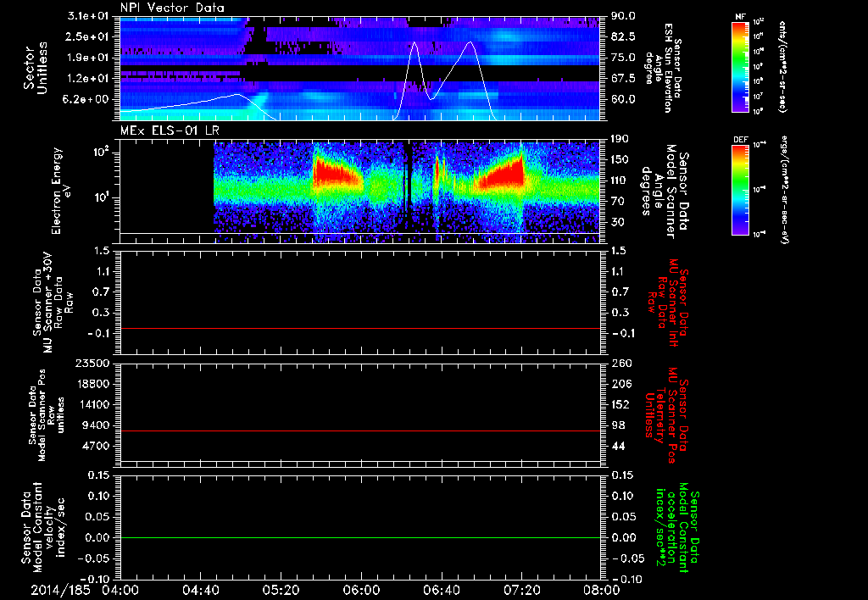Click the 1.9e+01 sector tick value
The width and height of the screenshot is (868, 600).
pos(88,58)
